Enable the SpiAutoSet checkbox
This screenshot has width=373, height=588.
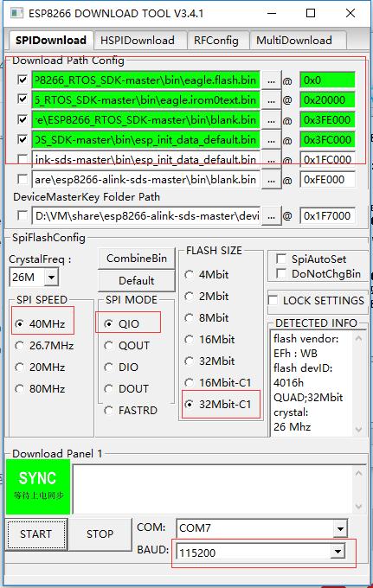(x=281, y=259)
